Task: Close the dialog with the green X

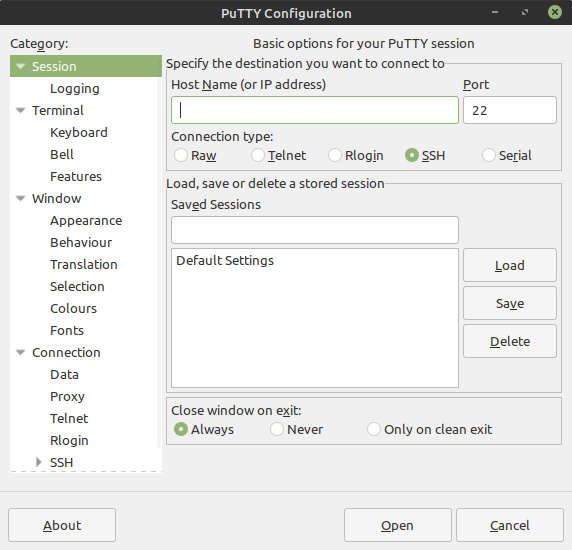Action: pos(554,12)
